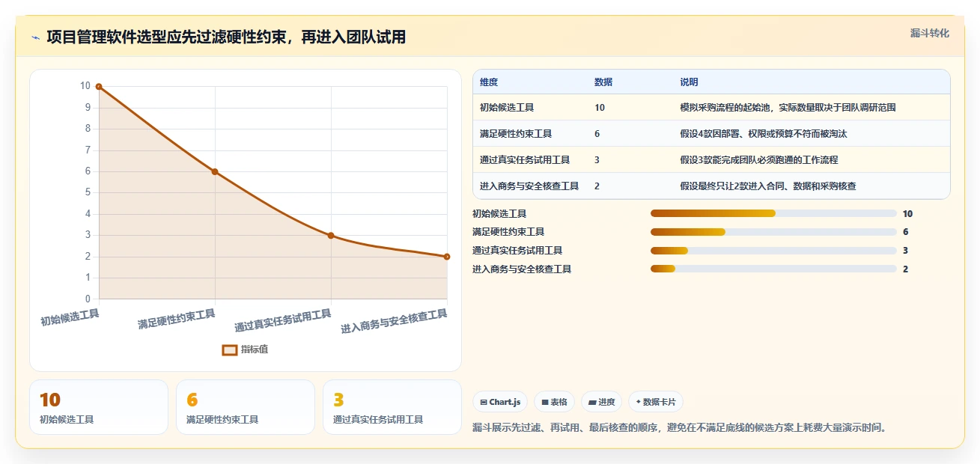Click the sparkle icon in the 数据卡片 tag
The height and width of the screenshot is (464, 980).
point(639,402)
